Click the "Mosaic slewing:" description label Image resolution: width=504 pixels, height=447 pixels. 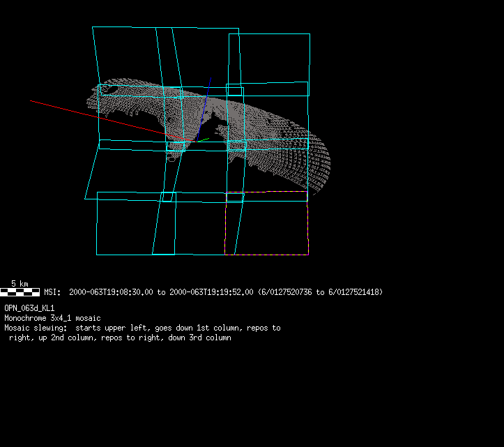point(36,328)
